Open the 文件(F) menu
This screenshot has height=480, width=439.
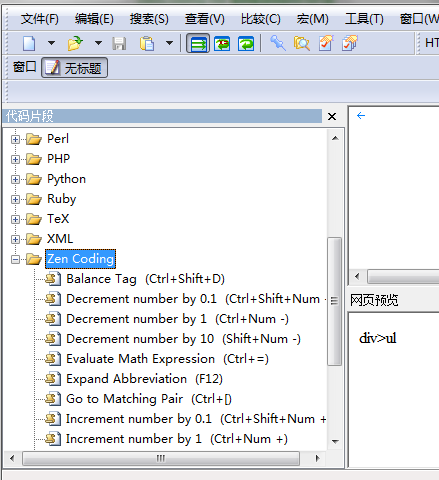pyautogui.click(x=40, y=19)
